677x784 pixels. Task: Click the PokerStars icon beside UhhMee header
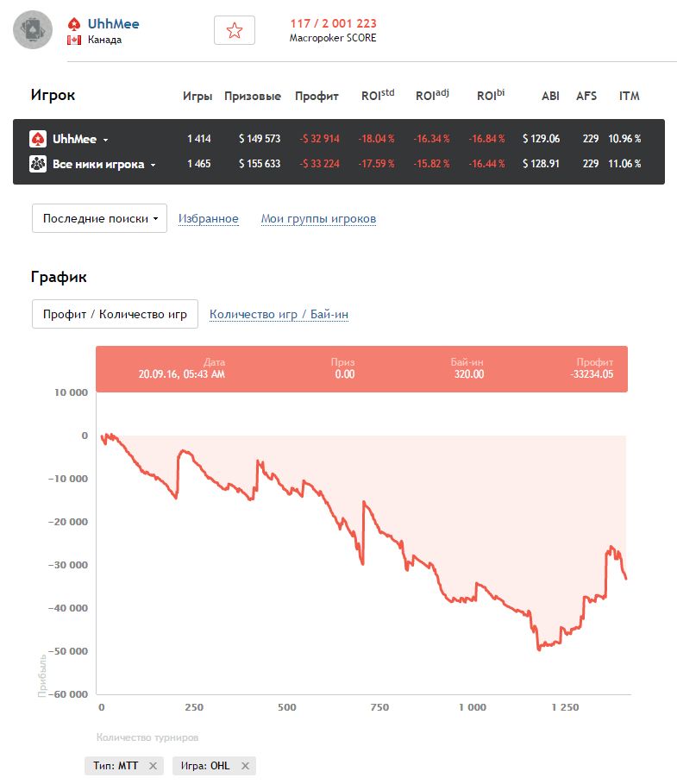coord(75,23)
